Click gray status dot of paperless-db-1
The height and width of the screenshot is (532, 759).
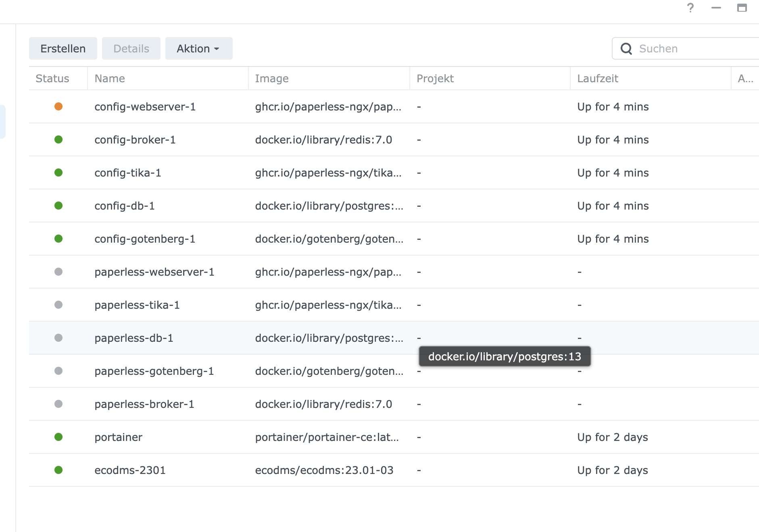[58, 338]
